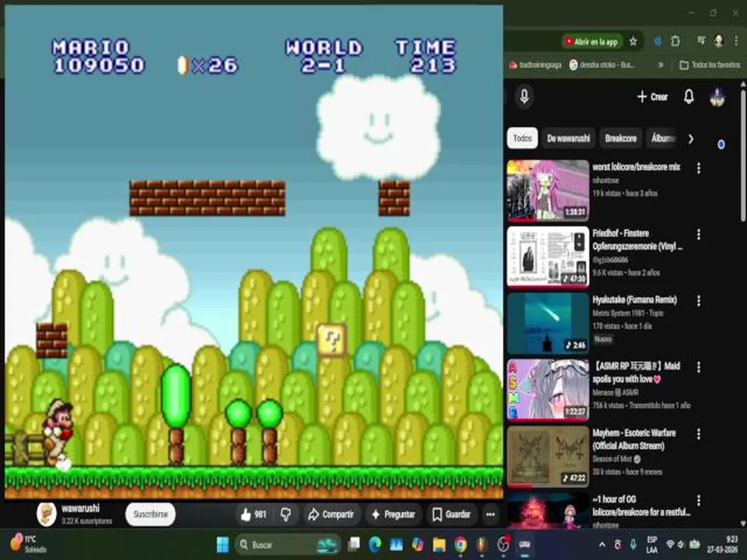
Task: Open badtrainingsaga bookmark
Action: click(x=535, y=65)
